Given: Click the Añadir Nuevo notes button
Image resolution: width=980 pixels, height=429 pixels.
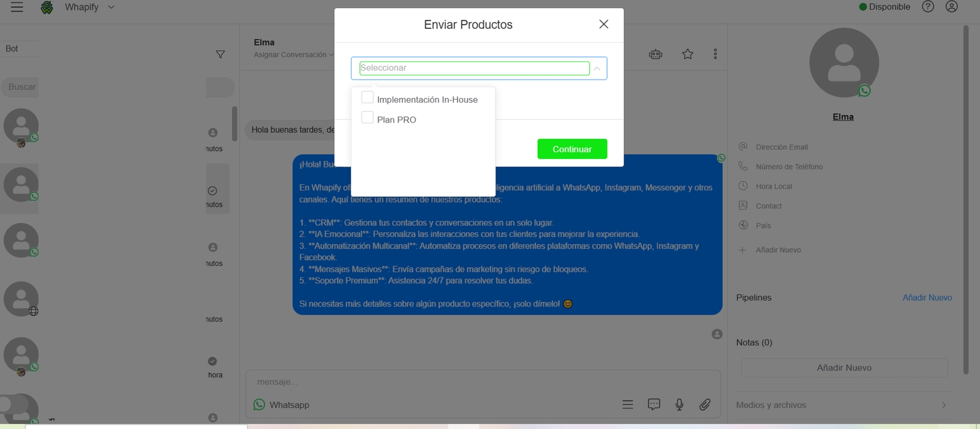Looking at the screenshot, I should tap(844, 368).
